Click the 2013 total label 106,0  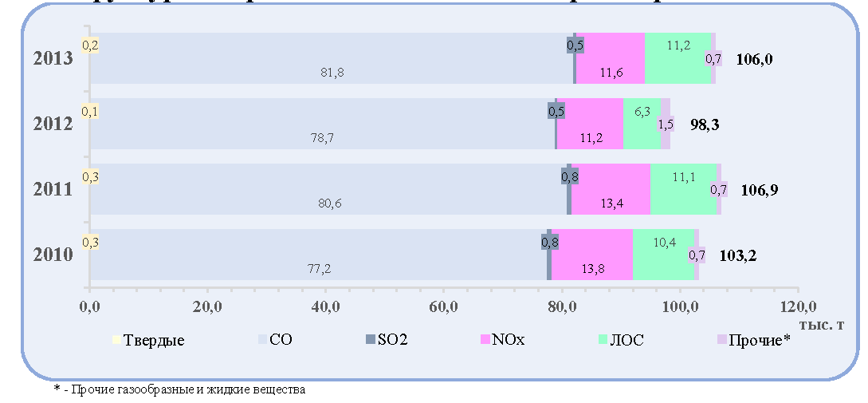[x=754, y=60]
